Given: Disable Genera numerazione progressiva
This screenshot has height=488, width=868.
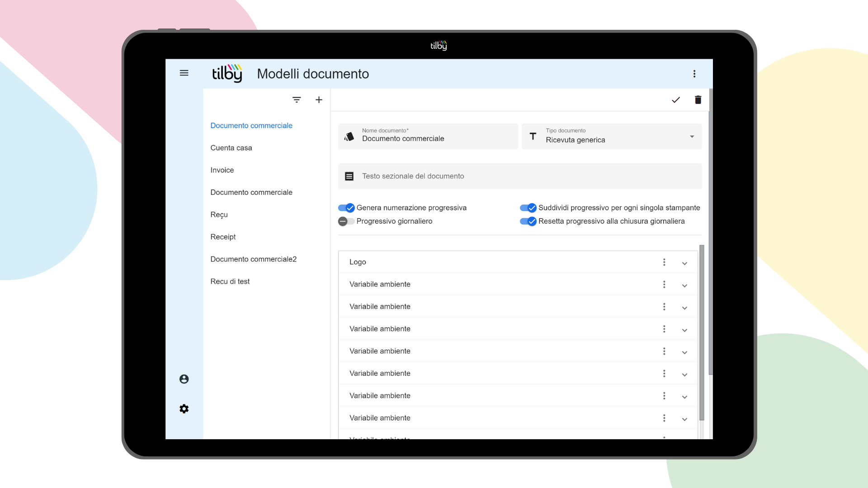Looking at the screenshot, I should [x=346, y=207].
